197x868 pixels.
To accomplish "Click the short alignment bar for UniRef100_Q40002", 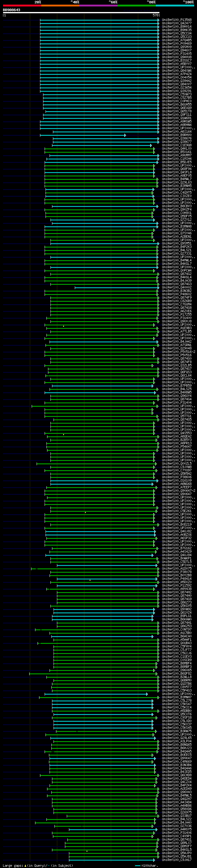I will (117, 287).
